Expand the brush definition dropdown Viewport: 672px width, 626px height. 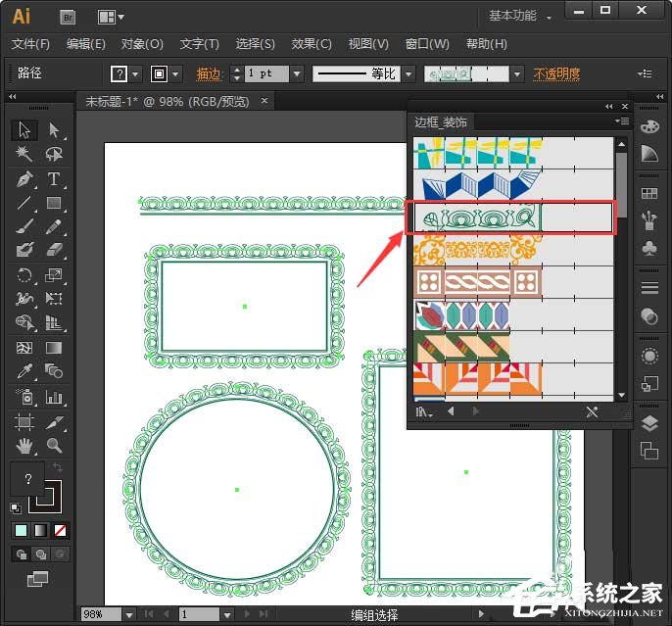click(517, 74)
